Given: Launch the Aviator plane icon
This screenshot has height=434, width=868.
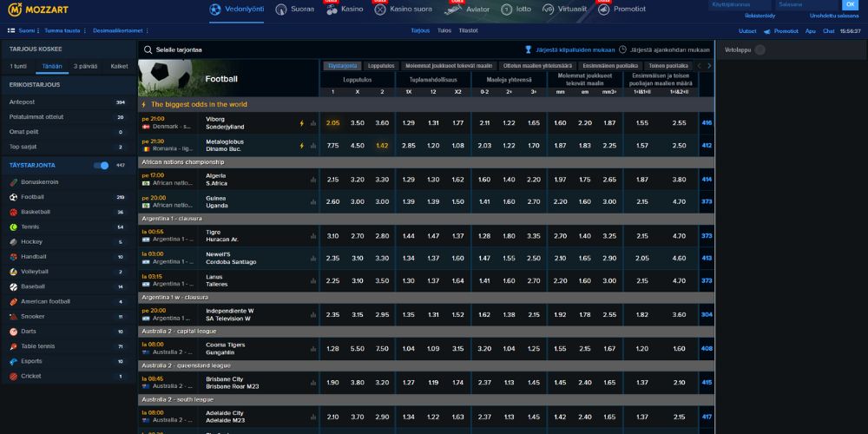Looking at the screenshot, I should [x=453, y=10].
